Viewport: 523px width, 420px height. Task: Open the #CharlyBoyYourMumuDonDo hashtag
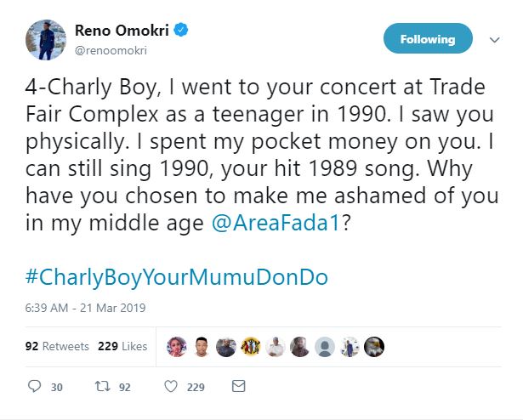tap(177, 277)
